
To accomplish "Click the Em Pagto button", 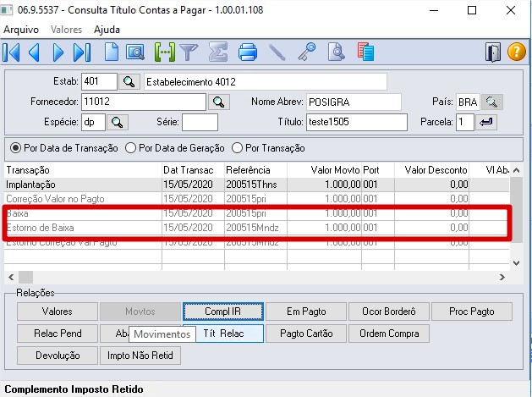I will [x=306, y=312].
